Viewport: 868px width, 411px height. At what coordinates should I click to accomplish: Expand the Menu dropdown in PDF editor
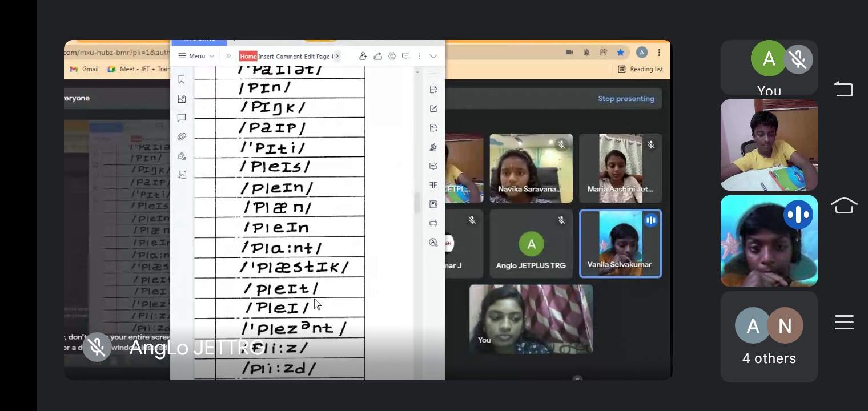[x=196, y=56]
